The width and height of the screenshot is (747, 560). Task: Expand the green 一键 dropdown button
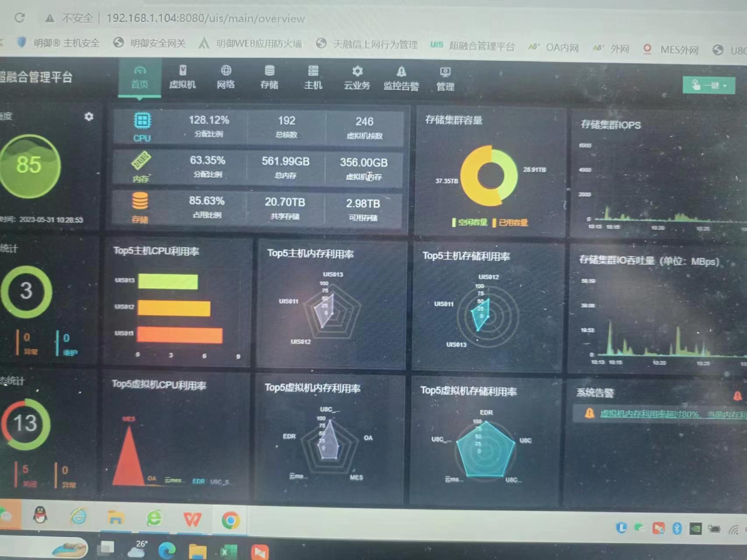(708, 85)
